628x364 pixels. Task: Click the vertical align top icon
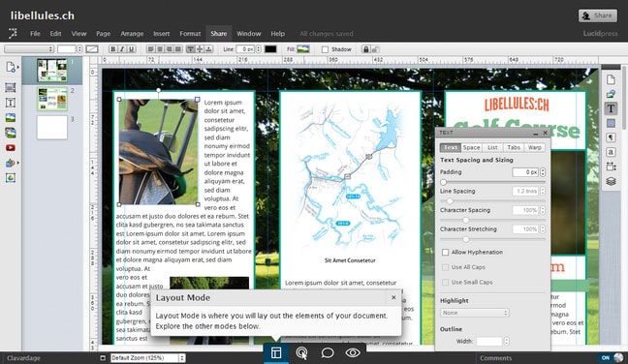tap(191, 49)
